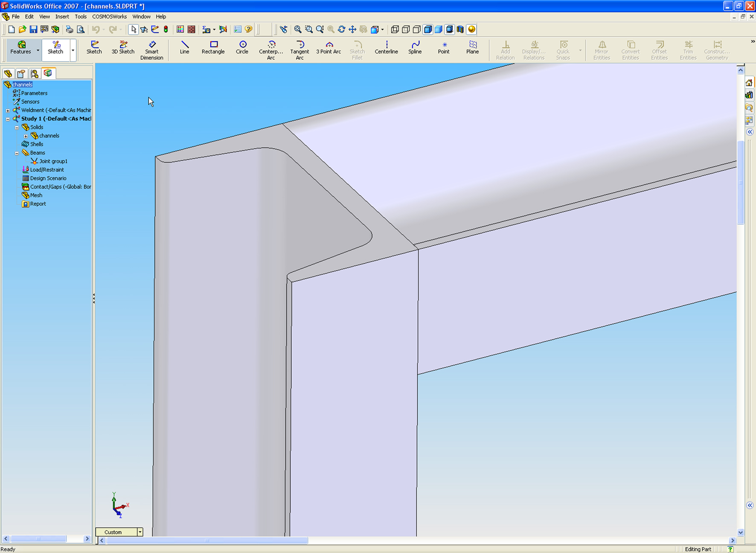
Task: Toggle the Features command manager button
Action: pyautogui.click(x=20, y=48)
